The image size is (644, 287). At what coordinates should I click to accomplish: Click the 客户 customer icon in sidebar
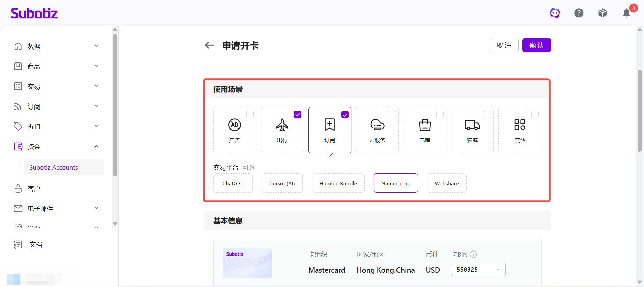tap(18, 188)
